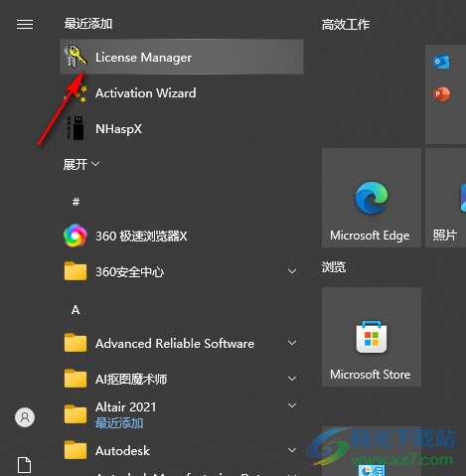The height and width of the screenshot is (476, 466).
Task: Click the Advanced Reliable Software folder icon
Action: pyautogui.click(x=76, y=343)
